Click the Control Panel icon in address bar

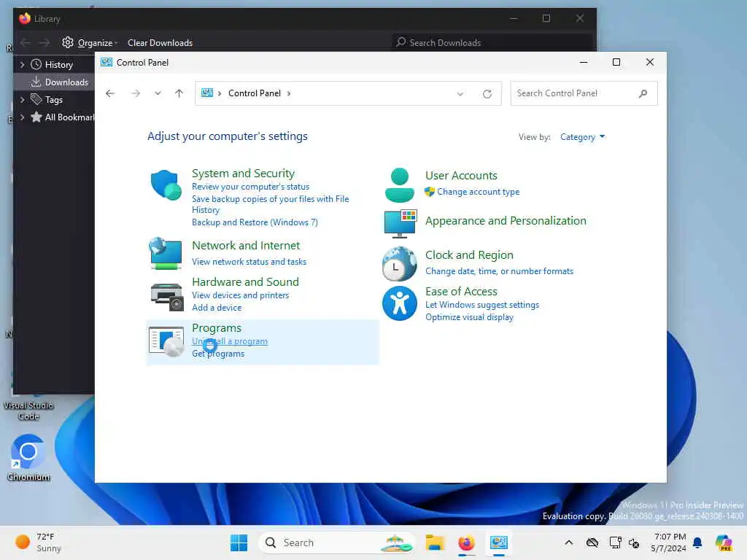pyautogui.click(x=207, y=93)
